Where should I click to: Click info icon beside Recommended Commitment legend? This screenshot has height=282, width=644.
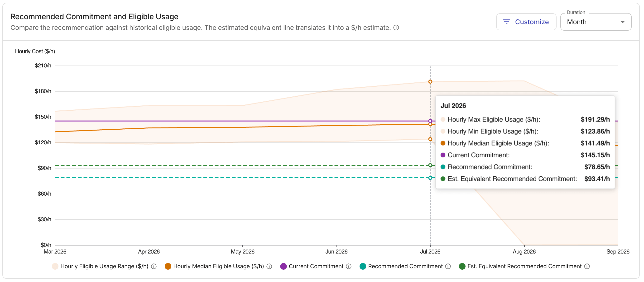[448, 267]
